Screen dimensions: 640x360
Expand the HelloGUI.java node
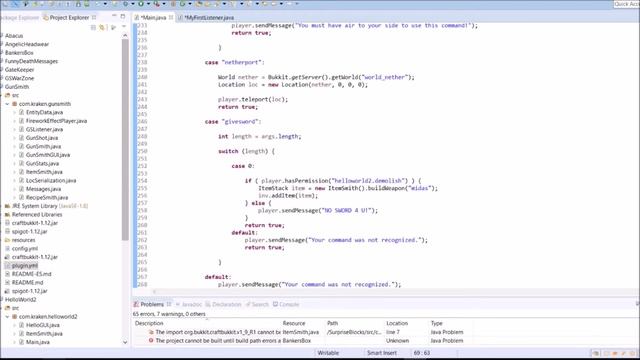click(15, 325)
